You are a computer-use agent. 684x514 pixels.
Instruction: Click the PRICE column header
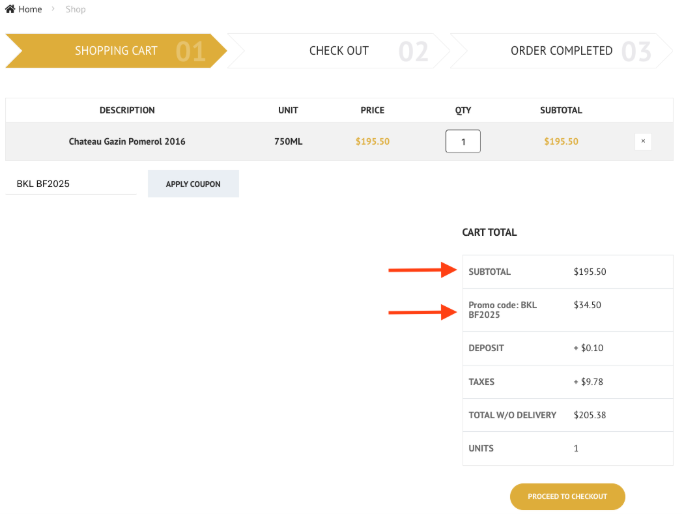pos(372,110)
